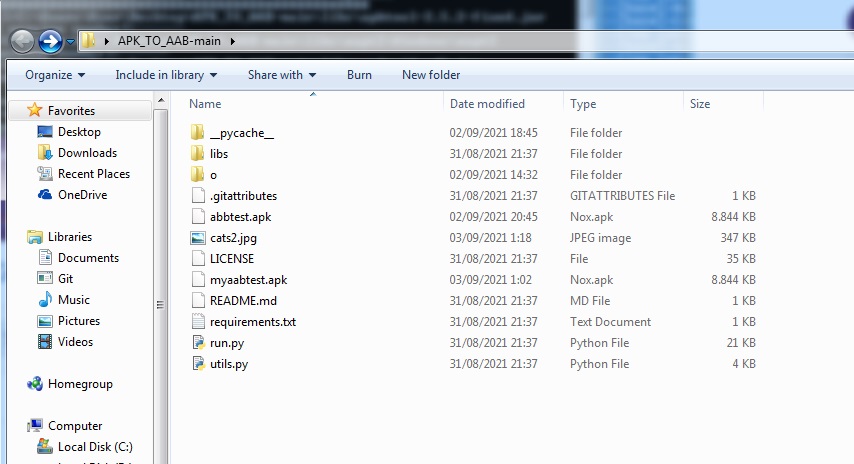
Task: Click the Downloads folder icon in Favorites
Action: [x=45, y=152]
